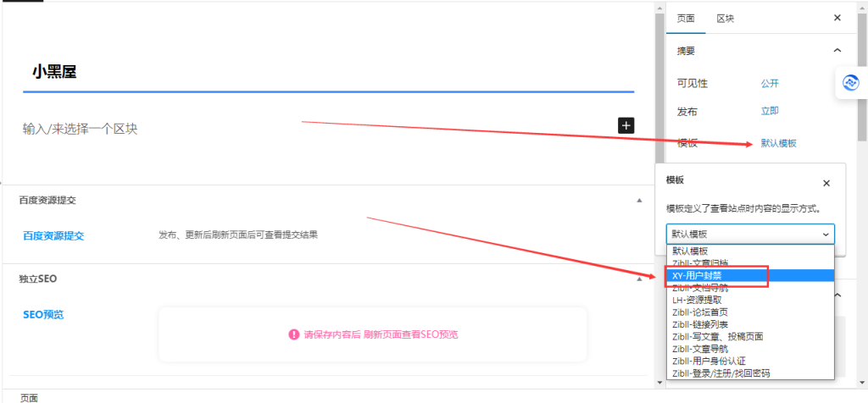868x403 pixels.
Task: Click the 立即 publish time link
Action: (x=770, y=111)
